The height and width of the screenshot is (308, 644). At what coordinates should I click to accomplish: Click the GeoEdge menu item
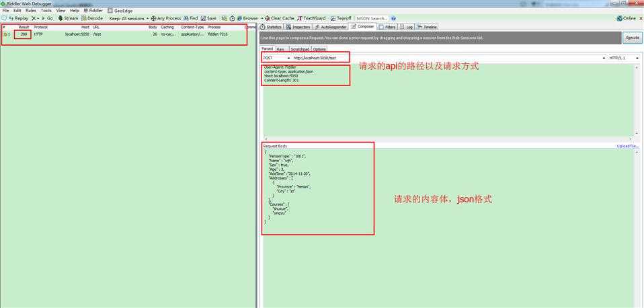pyautogui.click(x=120, y=11)
